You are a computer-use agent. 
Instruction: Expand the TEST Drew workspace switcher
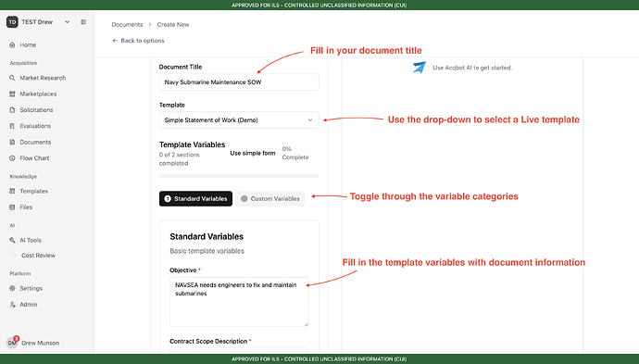click(x=68, y=22)
